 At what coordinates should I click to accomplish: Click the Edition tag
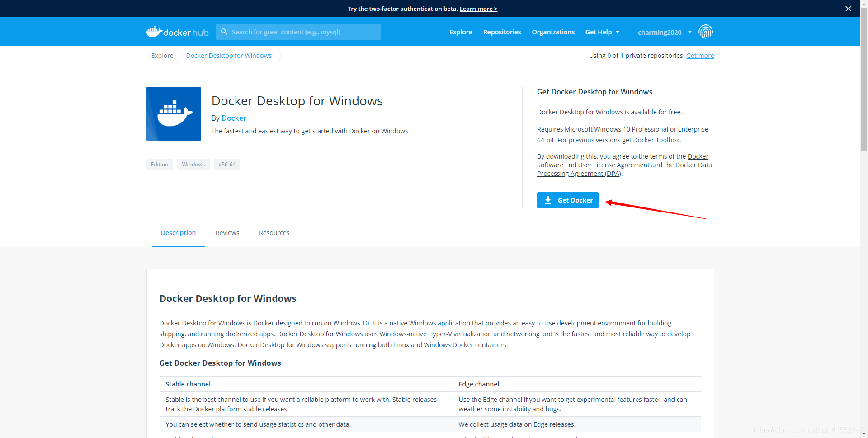pyautogui.click(x=160, y=165)
